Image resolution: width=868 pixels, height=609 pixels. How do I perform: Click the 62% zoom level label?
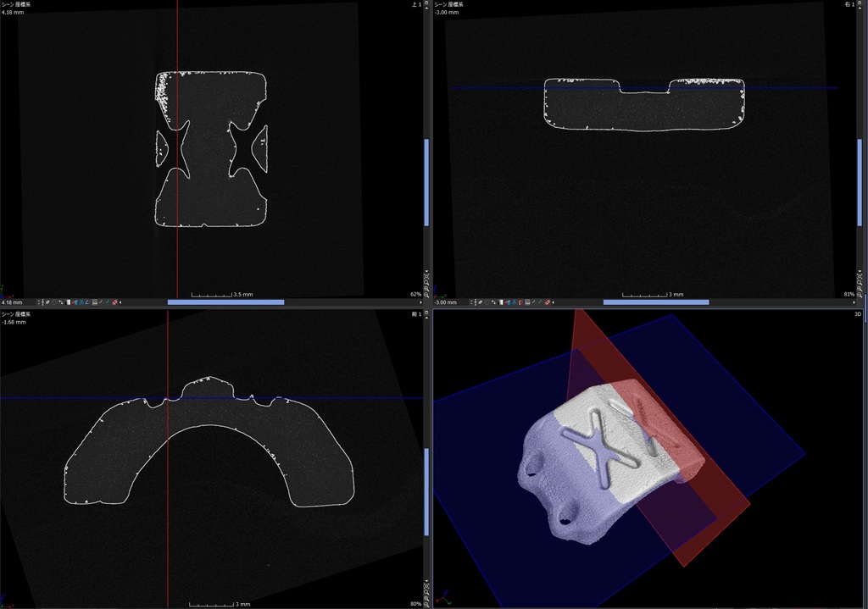coord(415,295)
